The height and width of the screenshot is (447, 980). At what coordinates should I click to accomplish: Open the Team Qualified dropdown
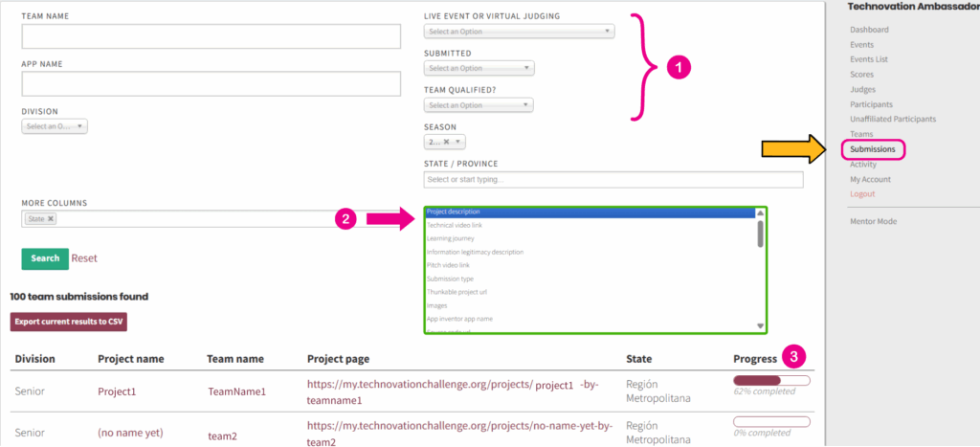point(479,105)
